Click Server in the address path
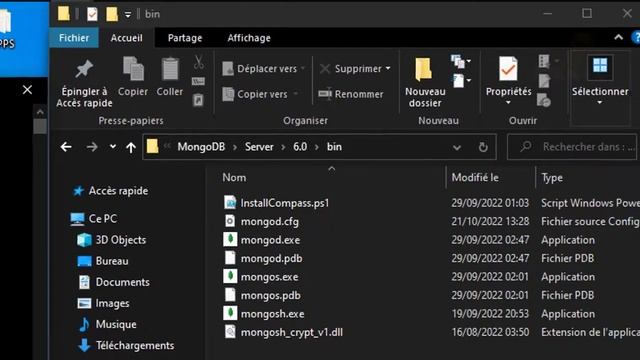Screen dimensions: 640x360 [259, 147]
